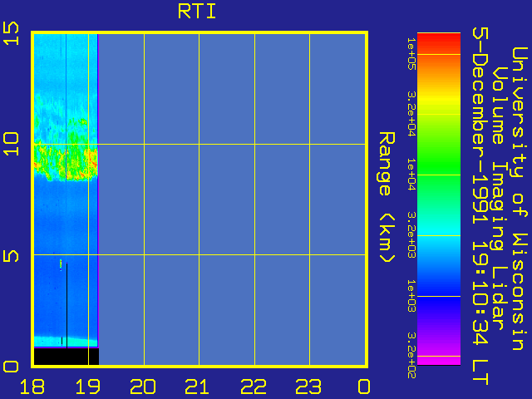Click the 5 km range axis label
Viewport: 532px width, 399px height.
[11, 256]
